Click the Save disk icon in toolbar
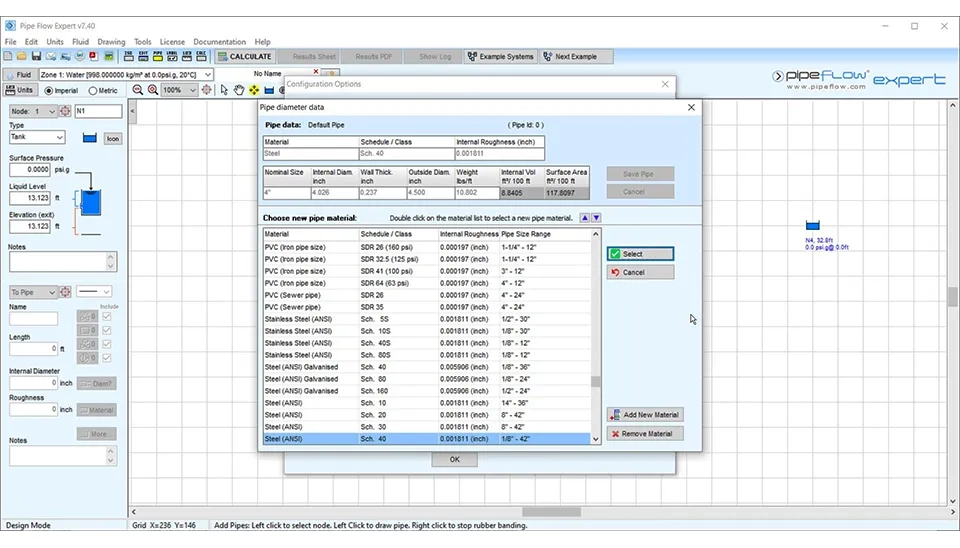The height and width of the screenshot is (548, 960). [36, 57]
